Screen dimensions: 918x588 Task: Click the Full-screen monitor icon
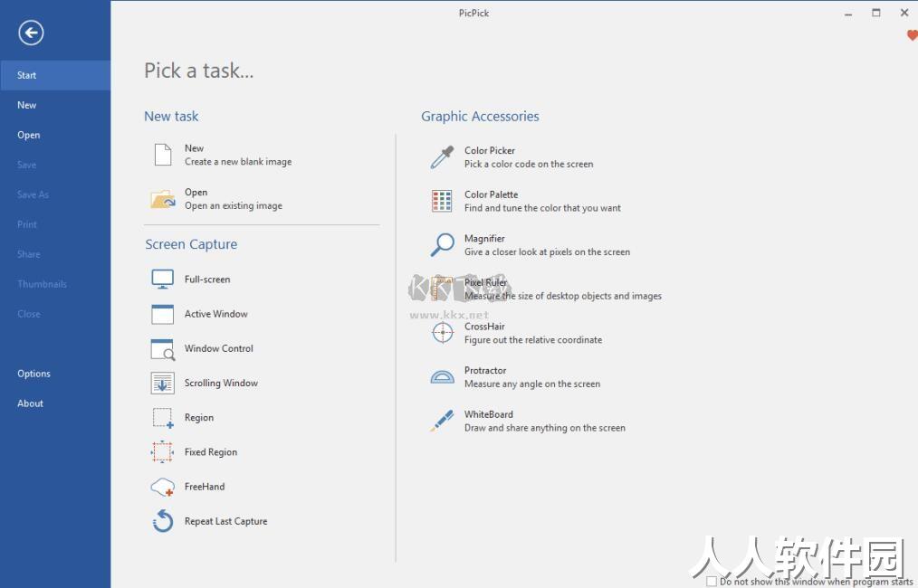[x=162, y=280]
